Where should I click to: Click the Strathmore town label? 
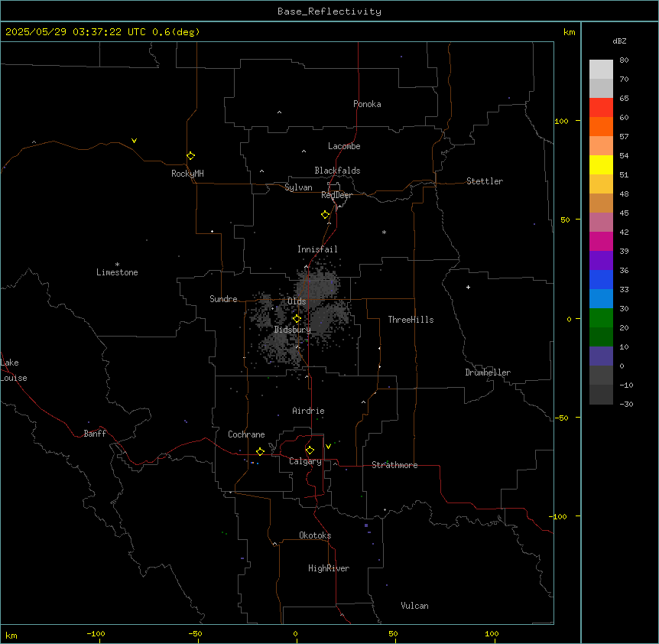tap(394, 465)
